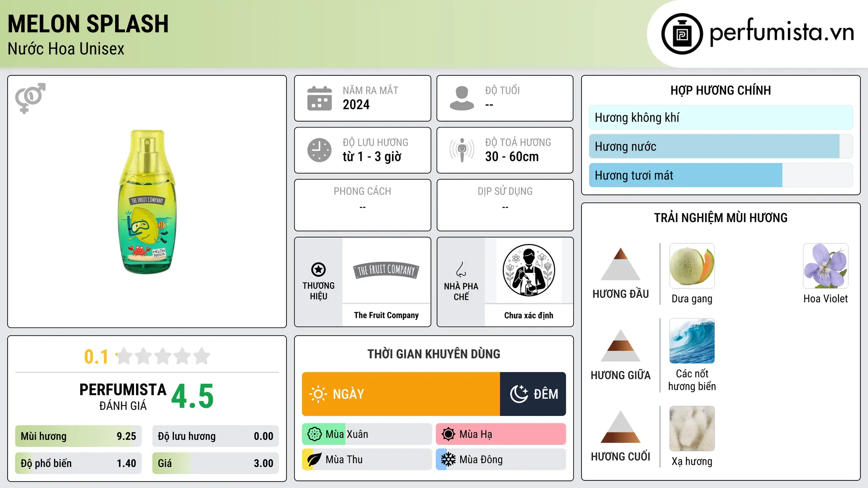Click the perfumer portrait circle illustration
Viewport: 868px width, 488px height.
coord(529,270)
